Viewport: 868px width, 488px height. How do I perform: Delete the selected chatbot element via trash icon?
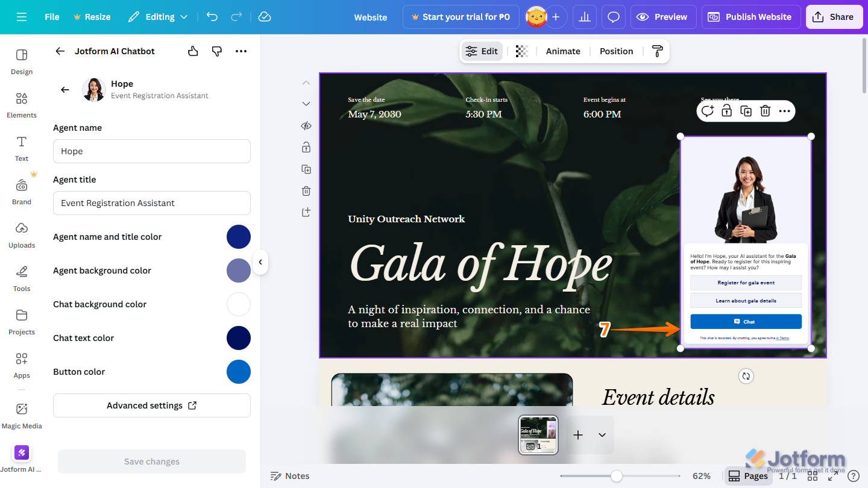click(x=765, y=110)
